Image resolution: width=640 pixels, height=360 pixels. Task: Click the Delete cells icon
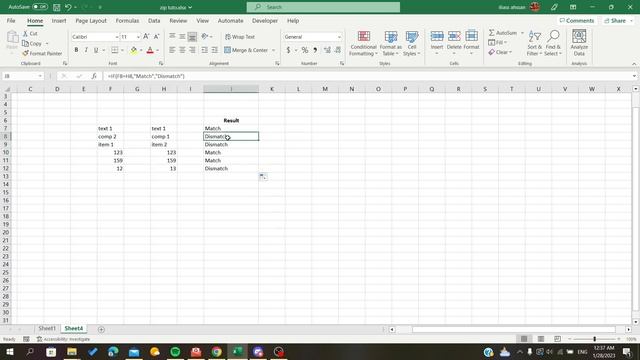point(454,37)
